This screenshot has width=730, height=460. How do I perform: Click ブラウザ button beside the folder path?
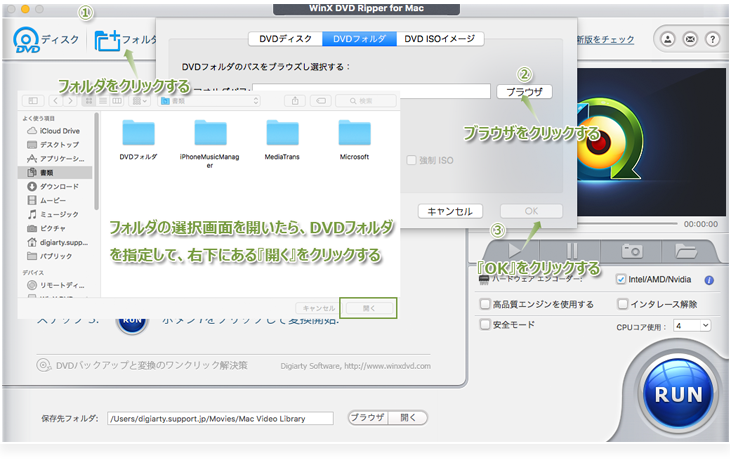524,92
